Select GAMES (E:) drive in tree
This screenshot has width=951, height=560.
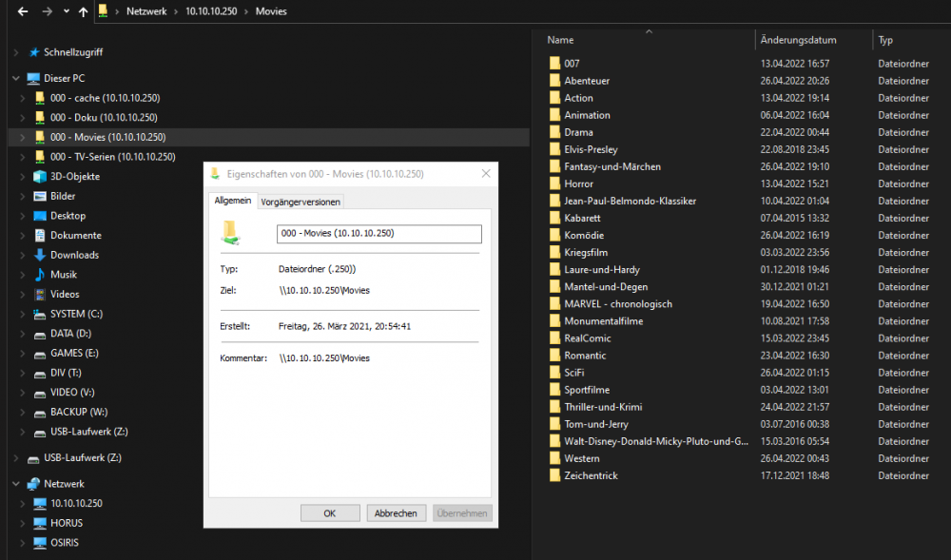74,354
